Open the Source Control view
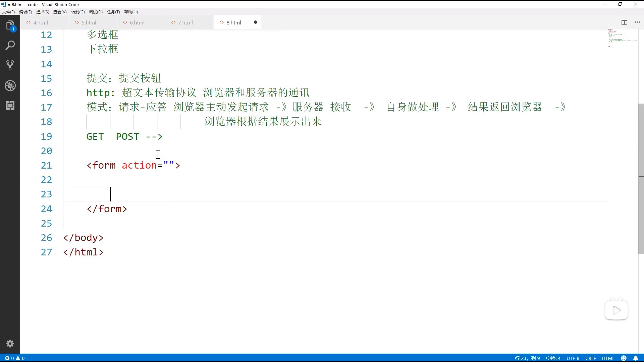The image size is (644, 362). tap(10, 65)
